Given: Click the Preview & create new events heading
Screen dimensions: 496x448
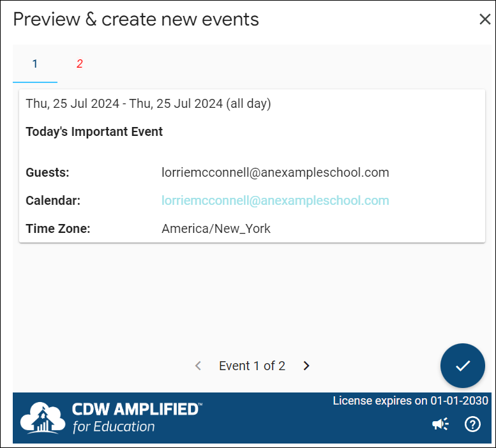Looking at the screenshot, I should click(x=136, y=19).
